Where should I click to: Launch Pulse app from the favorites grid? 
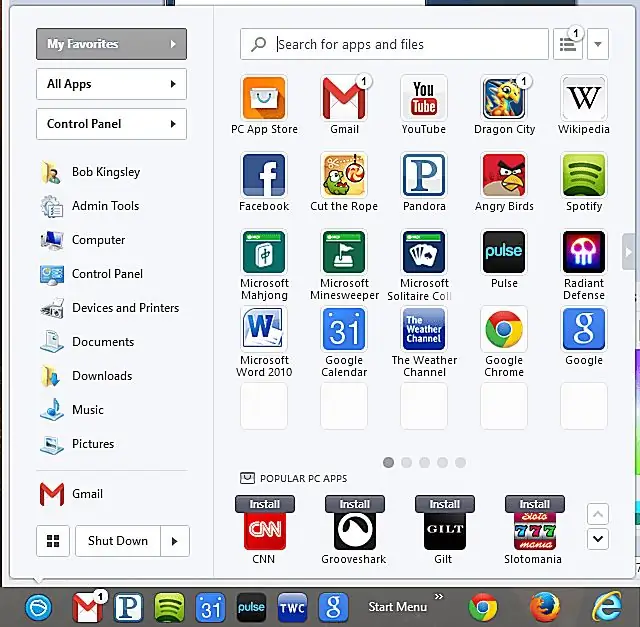504,252
